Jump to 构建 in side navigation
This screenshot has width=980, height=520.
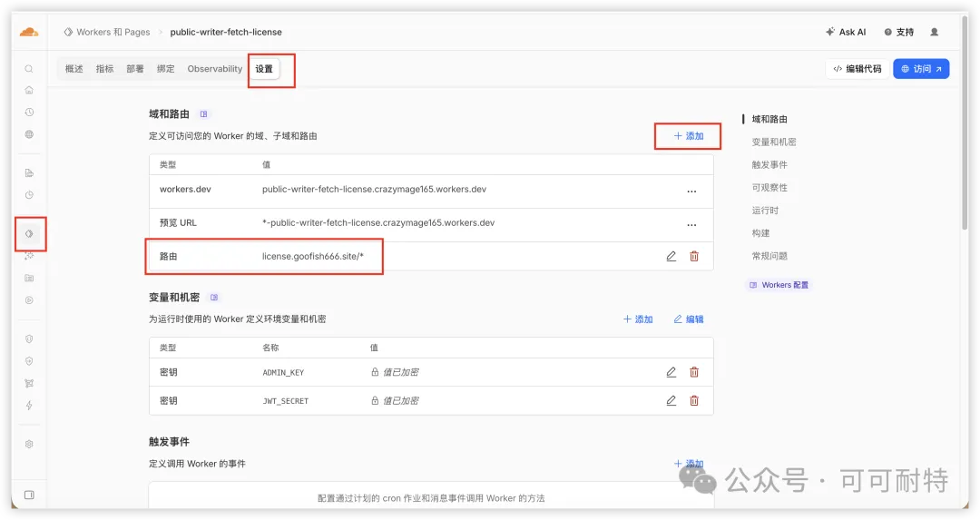(x=760, y=233)
